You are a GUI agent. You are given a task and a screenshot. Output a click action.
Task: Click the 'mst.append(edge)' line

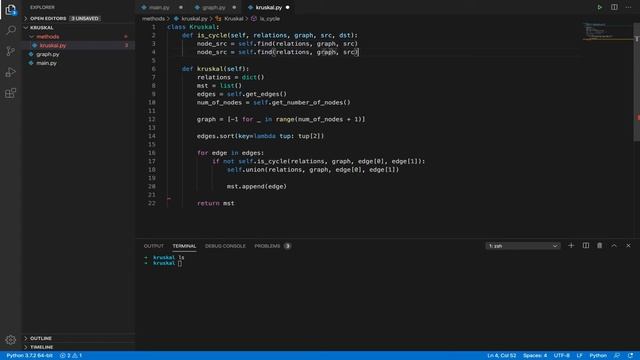pos(257,187)
